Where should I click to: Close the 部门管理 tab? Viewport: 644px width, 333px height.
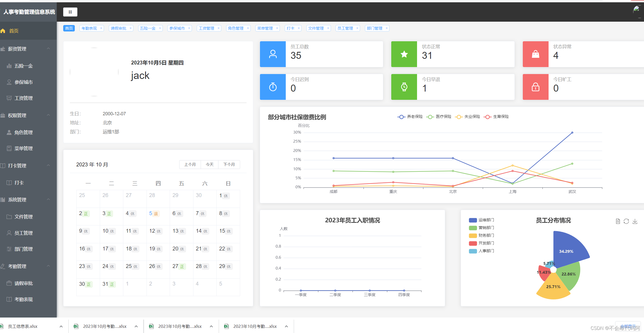pyautogui.click(x=387, y=28)
